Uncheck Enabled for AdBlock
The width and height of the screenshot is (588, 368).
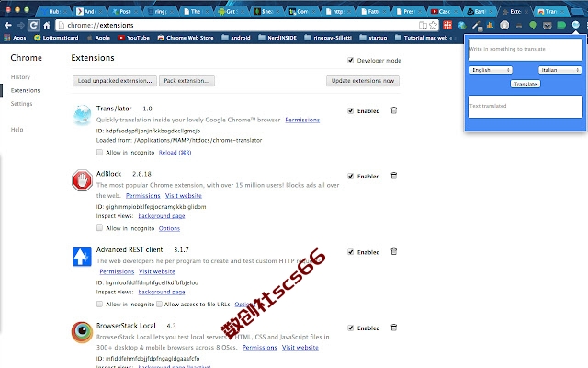(351, 176)
